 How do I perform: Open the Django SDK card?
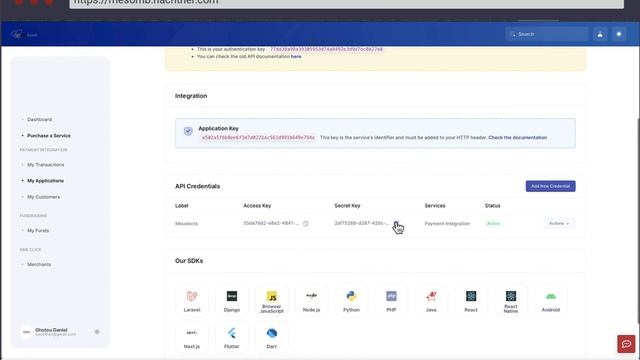(x=232, y=300)
